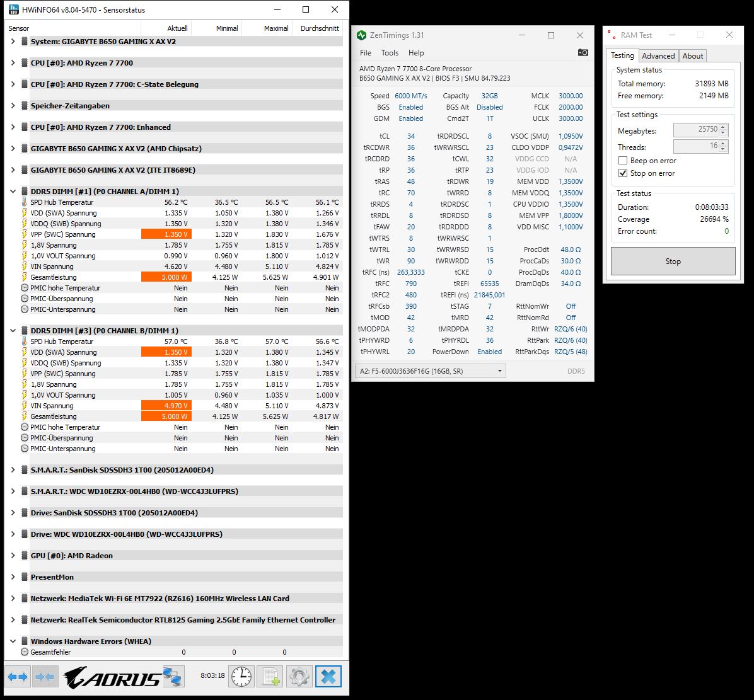Screen dimensions: 754x700
Task: Open the Help menu in ZenTimings
Action: click(x=417, y=53)
